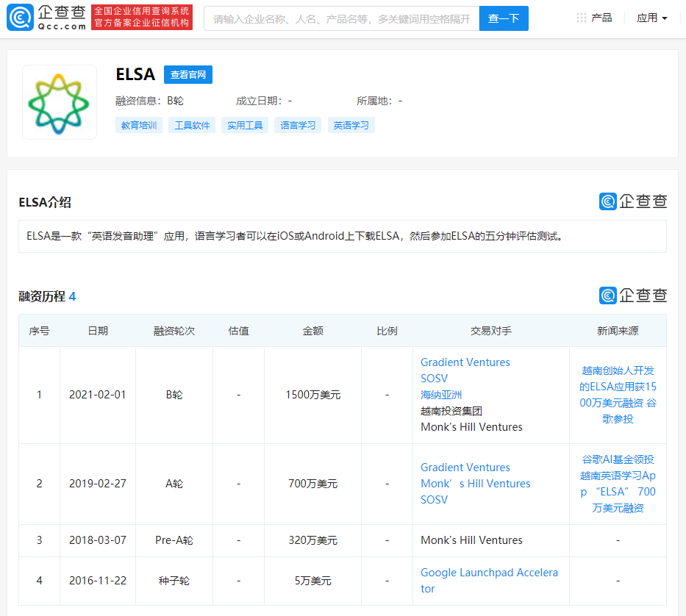The height and width of the screenshot is (616, 686).
Task: Click the ELSA介绍 section heading
Action: tap(45, 203)
